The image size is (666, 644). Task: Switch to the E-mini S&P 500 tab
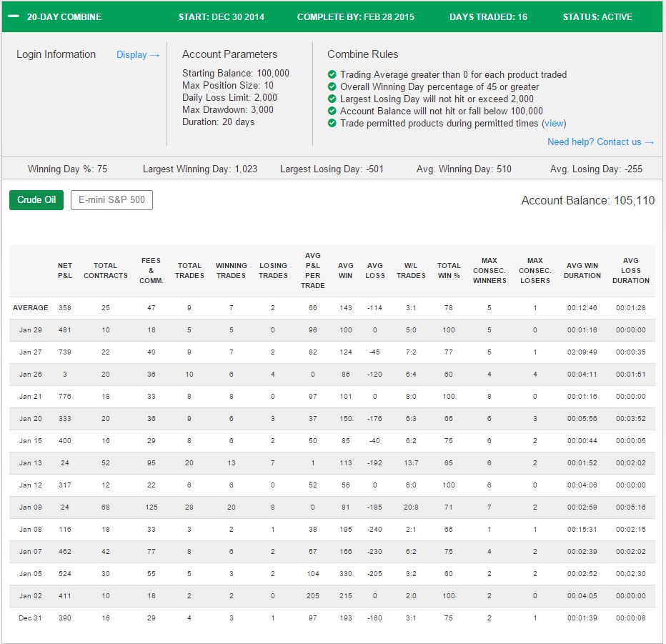[x=111, y=199]
